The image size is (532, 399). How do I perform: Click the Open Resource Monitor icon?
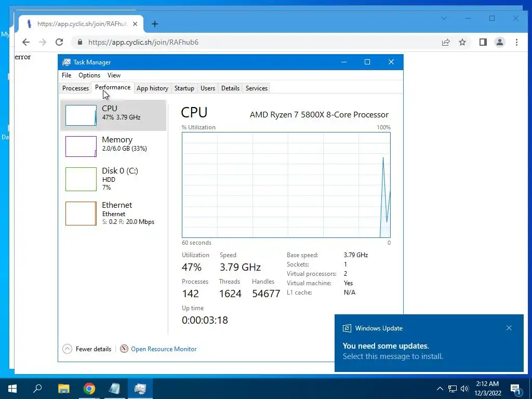(x=124, y=349)
